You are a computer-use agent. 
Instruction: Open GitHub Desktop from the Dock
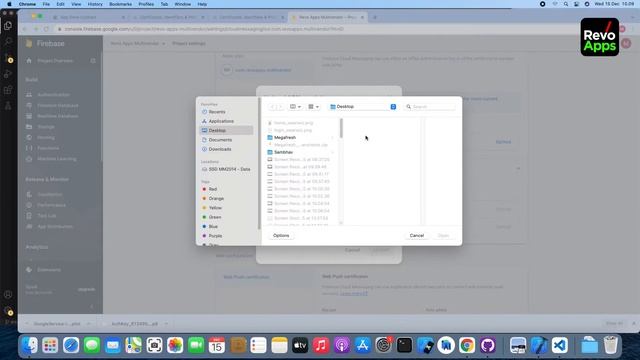488,346
